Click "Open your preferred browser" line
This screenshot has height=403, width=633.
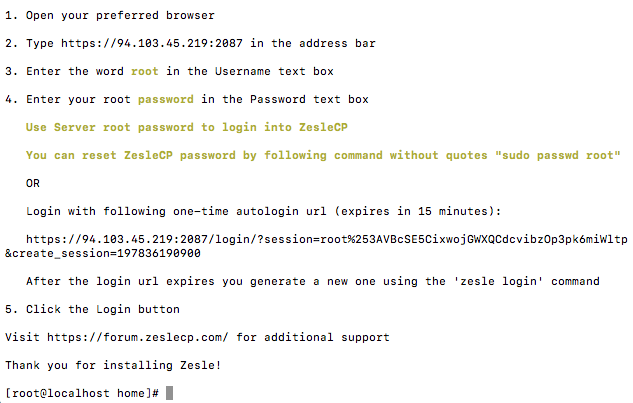tap(120, 16)
